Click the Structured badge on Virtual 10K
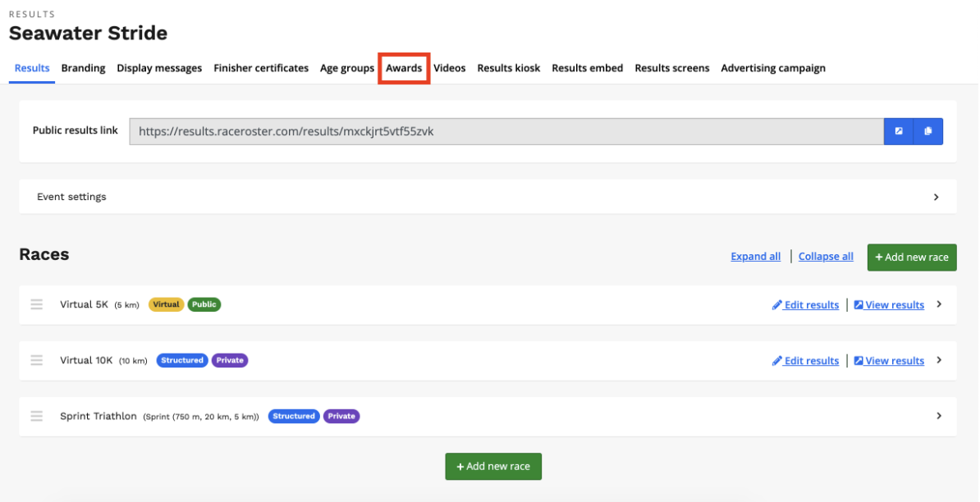Image resolution: width=980 pixels, height=502 pixels. pos(182,360)
